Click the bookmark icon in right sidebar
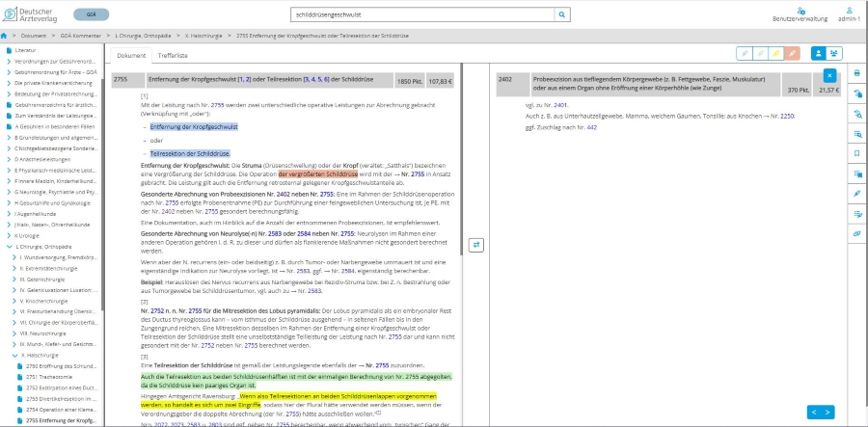Image resolution: width=868 pixels, height=427 pixels. click(x=856, y=153)
